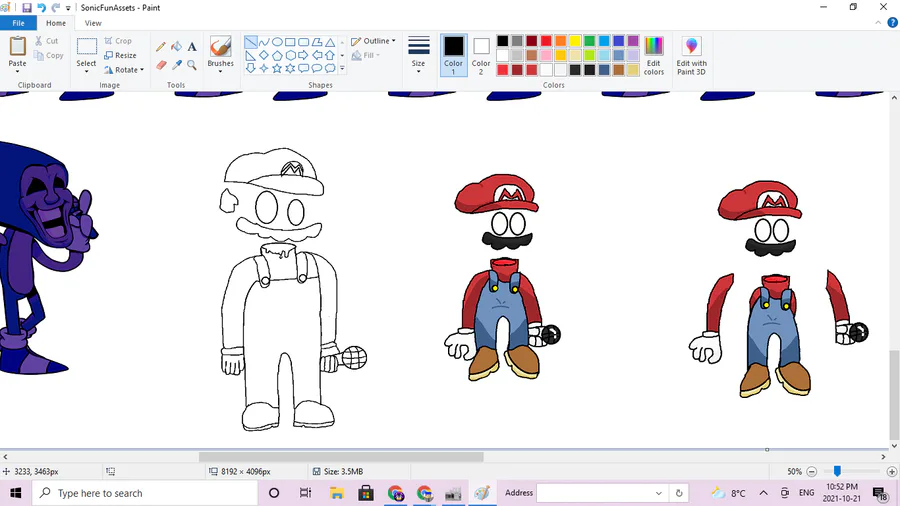Screen dimensions: 900x506
Task: Click the zoom slider handle
Action: click(837, 471)
